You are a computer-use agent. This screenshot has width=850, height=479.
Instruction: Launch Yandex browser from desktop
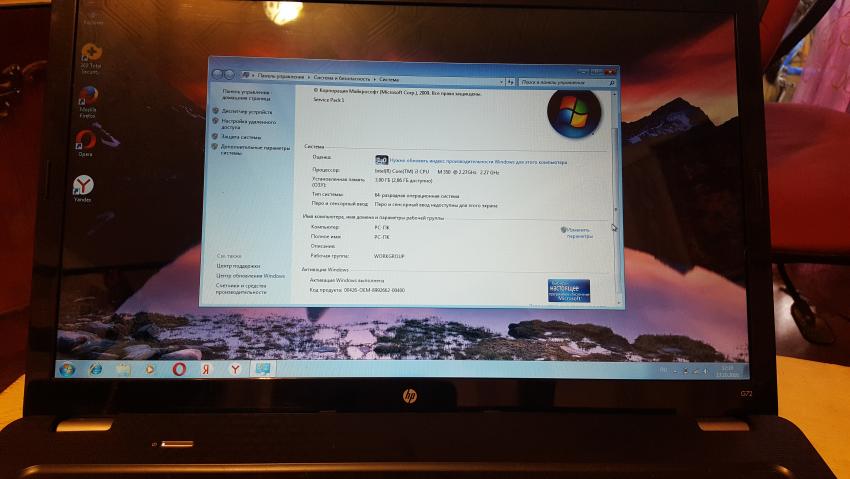click(x=85, y=186)
